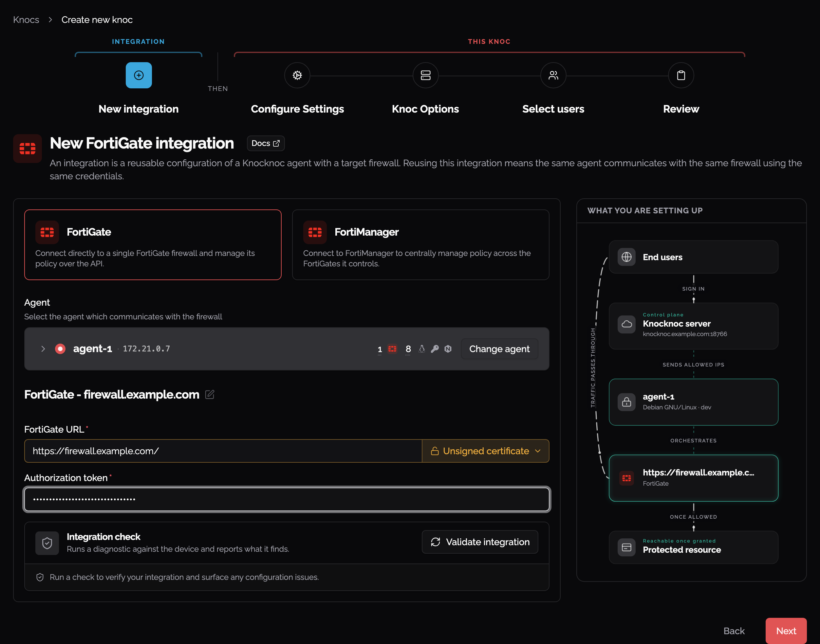The image size is (820, 644).
Task: Click the FortiGate count icon in agent row
Action: point(392,349)
